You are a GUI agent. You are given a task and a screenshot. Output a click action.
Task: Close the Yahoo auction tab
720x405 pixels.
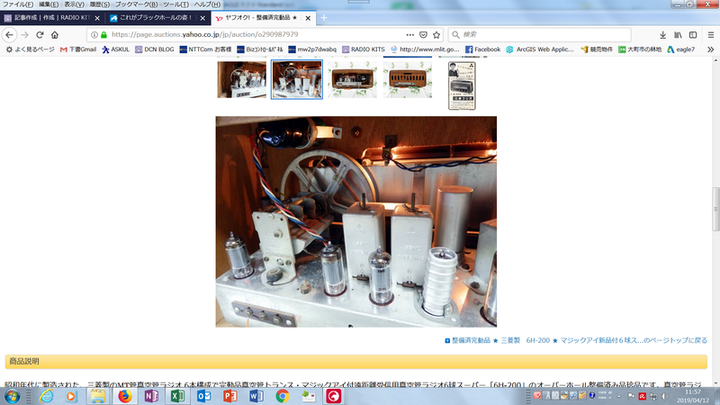[308, 18]
